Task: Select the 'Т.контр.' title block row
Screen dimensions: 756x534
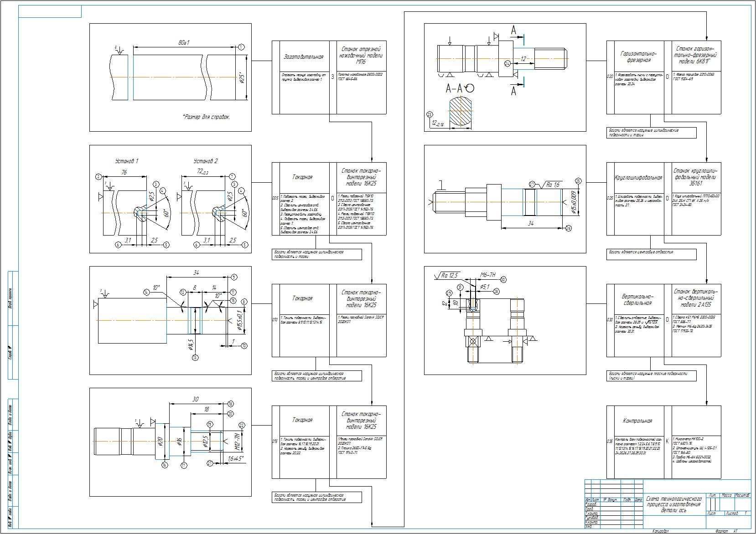Action: 614,513
